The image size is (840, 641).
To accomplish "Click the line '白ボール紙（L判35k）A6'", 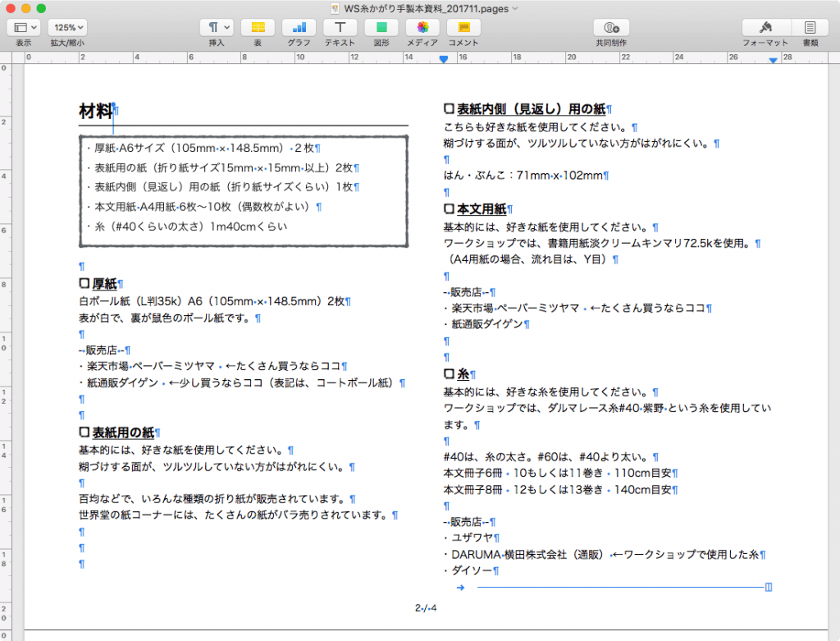I will point(215,302).
